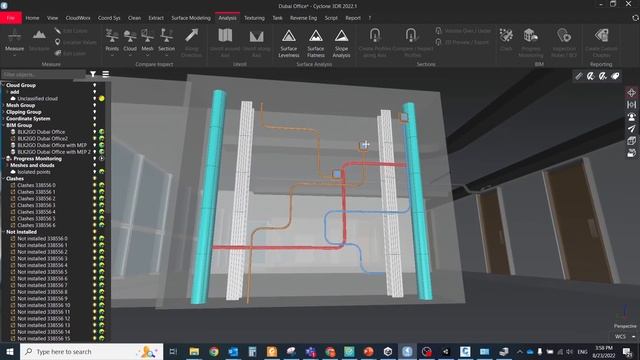Viewport: 640px width, 360px height.
Task: Switch to the Texturing ribbon tab
Action: point(254,18)
